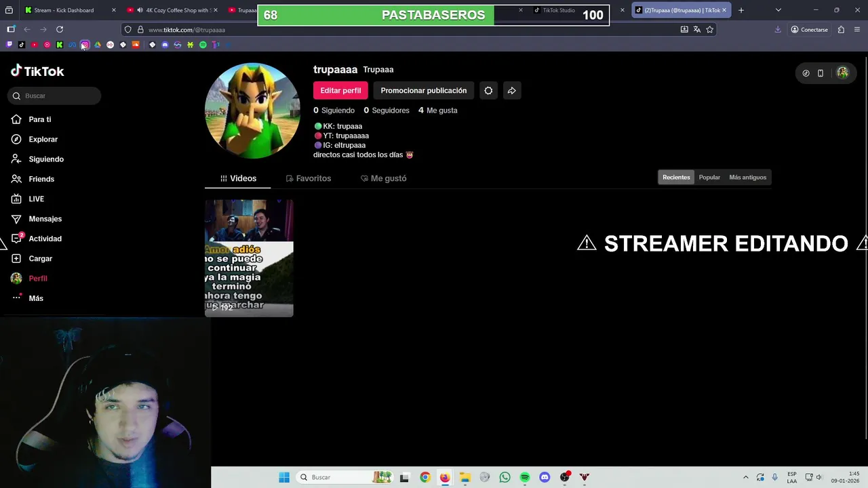Open the Instagram bookmark
Image resolution: width=868 pixels, height=488 pixels.
click(85, 45)
